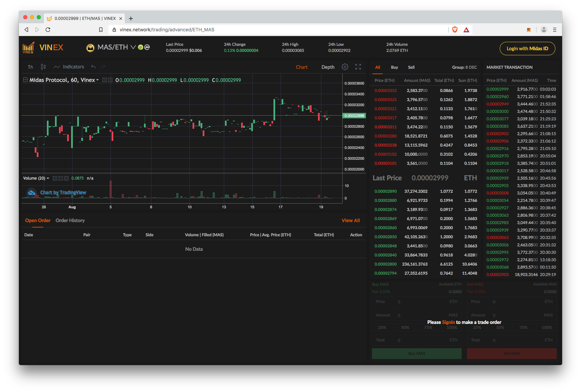Image resolution: width=581 pixels, height=392 pixels.
Task: Click the Sell MAS button
Action: (x=512, y=354)
